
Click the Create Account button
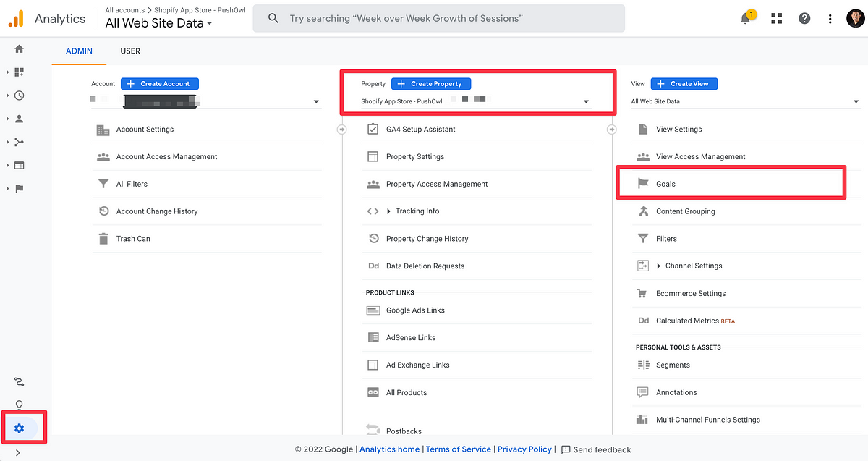[x=160, y=84]
